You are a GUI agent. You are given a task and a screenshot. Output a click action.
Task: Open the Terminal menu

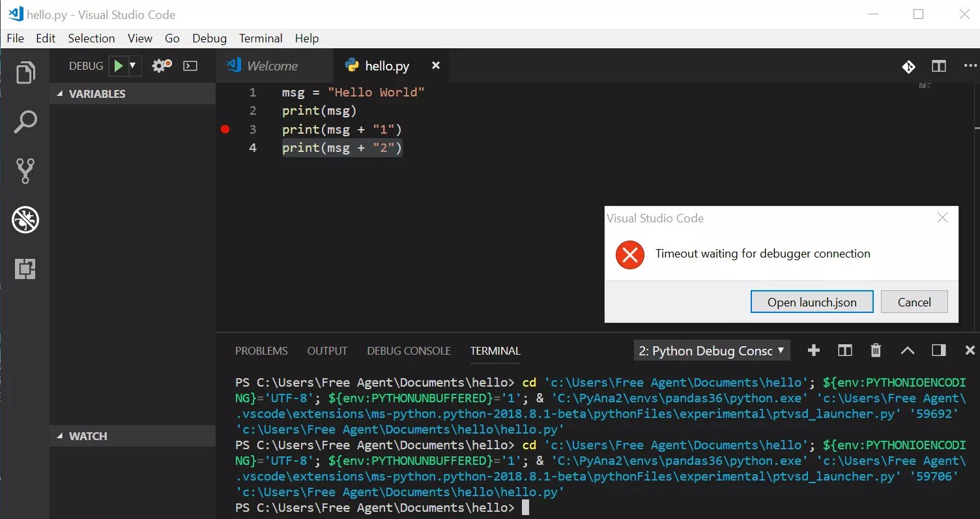click(x=261, y=38)
